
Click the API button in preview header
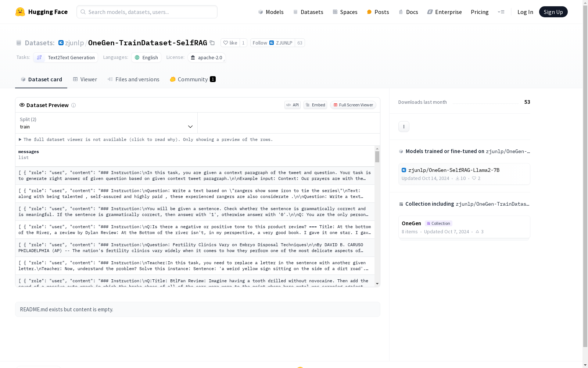(x=293, y=105)
